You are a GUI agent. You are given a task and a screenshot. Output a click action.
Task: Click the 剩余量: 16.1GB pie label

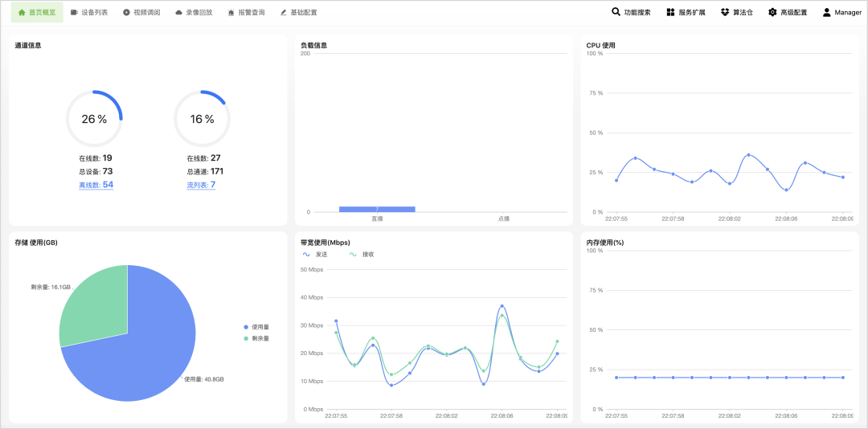coord(51,288)
